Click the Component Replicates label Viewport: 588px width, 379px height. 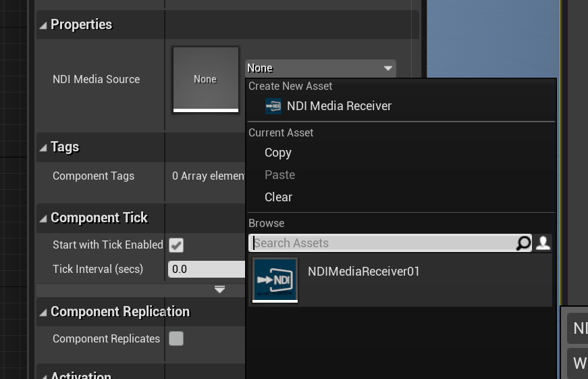(106, 338)
